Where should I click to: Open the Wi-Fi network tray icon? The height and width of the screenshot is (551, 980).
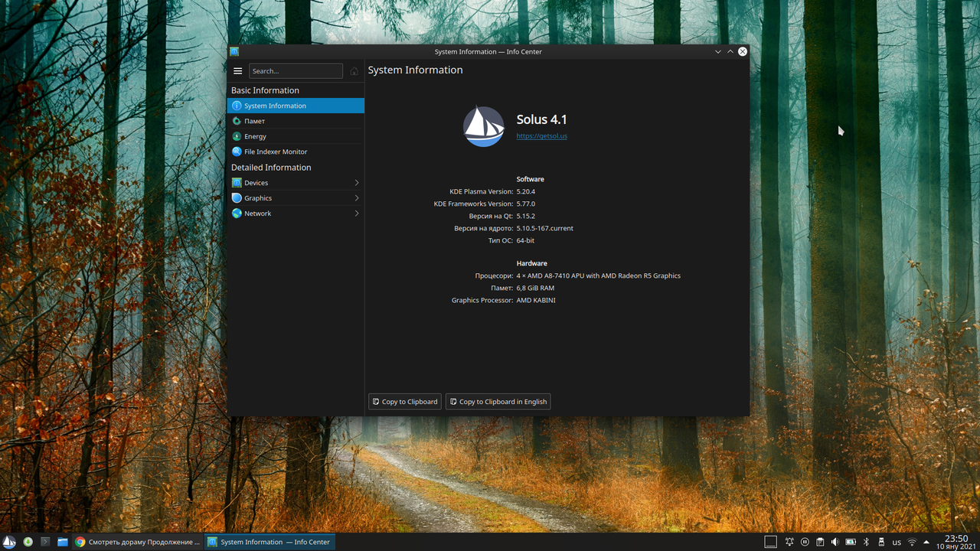point(912,542)
